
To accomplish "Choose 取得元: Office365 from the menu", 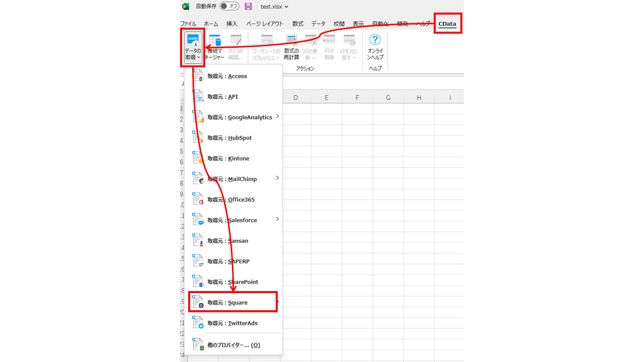I will [233, 200].
